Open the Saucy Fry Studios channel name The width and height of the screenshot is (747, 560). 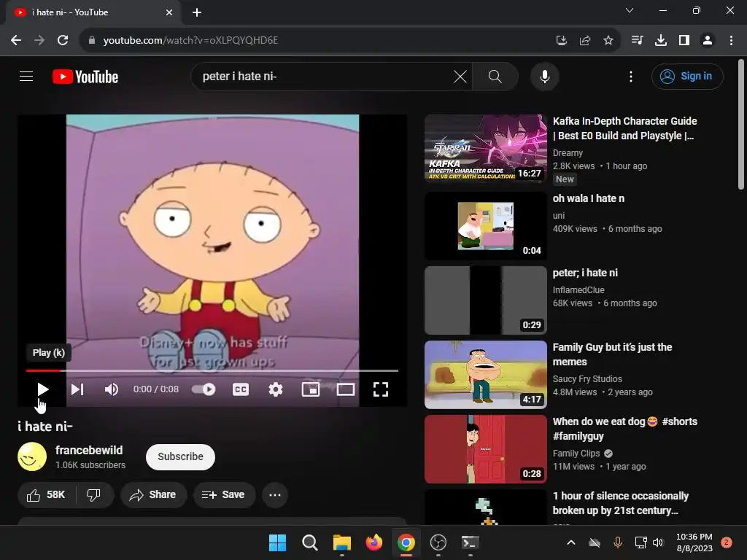(x=587, y=379)
